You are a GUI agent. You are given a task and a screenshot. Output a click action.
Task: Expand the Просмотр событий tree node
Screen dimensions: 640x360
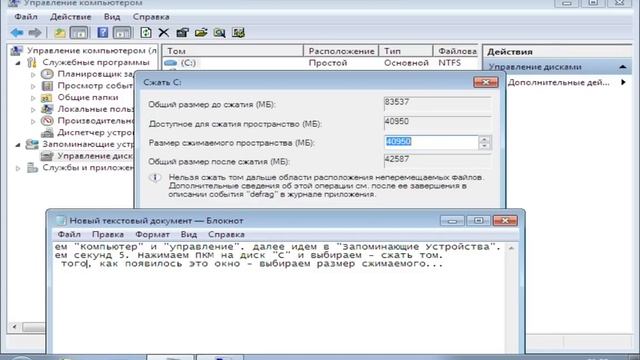[33, 86]
